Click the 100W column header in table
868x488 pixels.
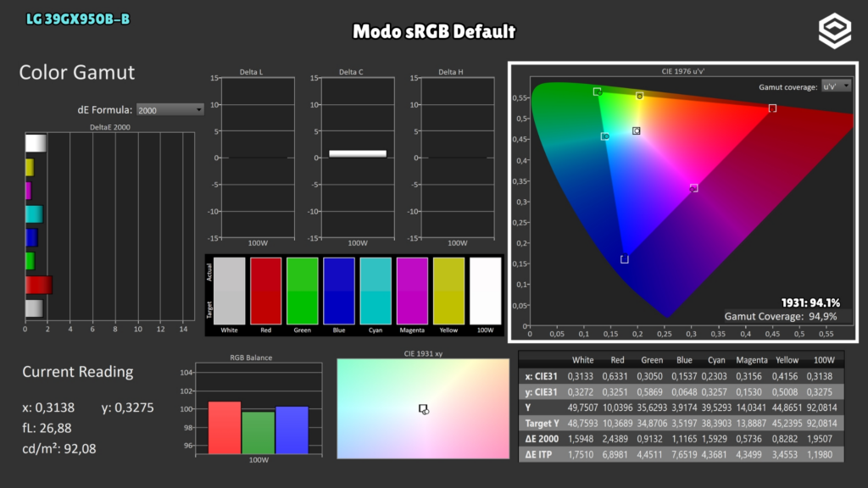[x=824, y=360]
